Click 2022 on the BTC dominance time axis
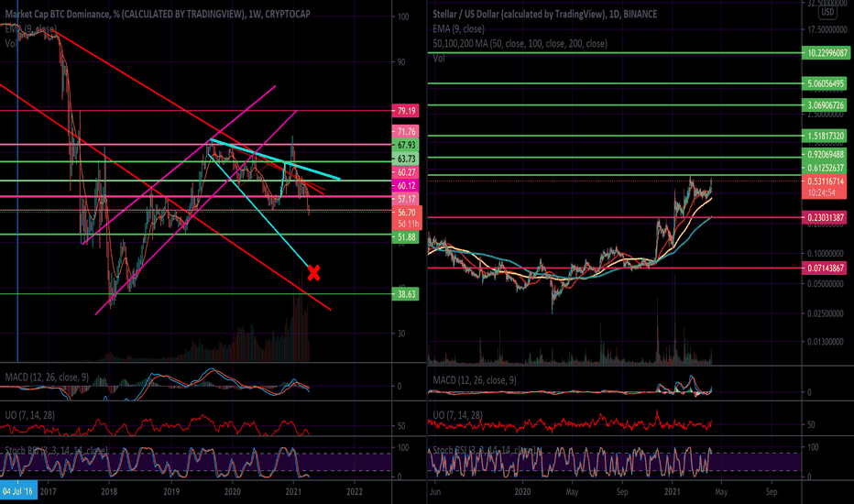This screenshot has height=504, width=854. pos(355,491)
